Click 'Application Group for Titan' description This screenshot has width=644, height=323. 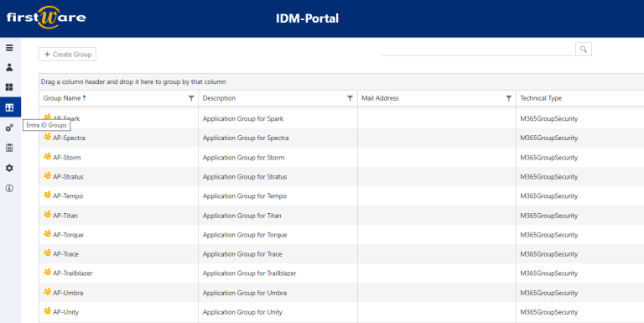241,216
